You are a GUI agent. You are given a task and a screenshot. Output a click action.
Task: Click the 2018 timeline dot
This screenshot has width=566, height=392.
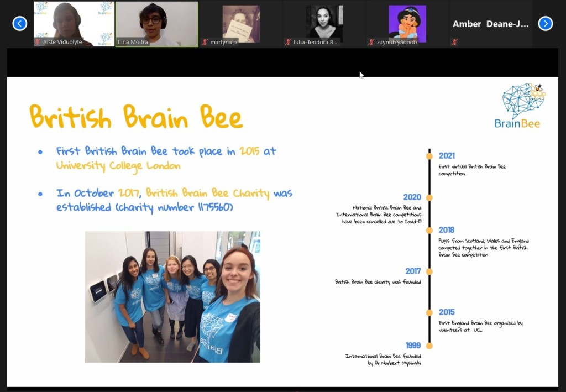(x=429, y=230)
